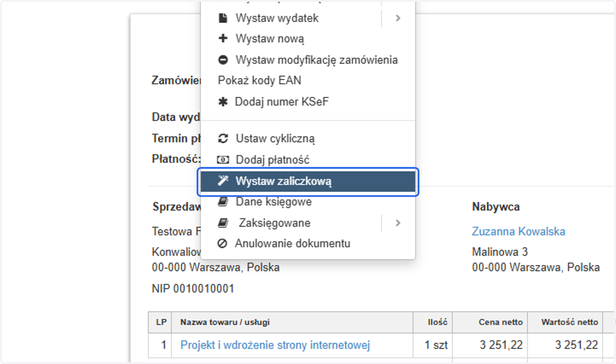Click the 1 szt quantity cell

point(436,345)
